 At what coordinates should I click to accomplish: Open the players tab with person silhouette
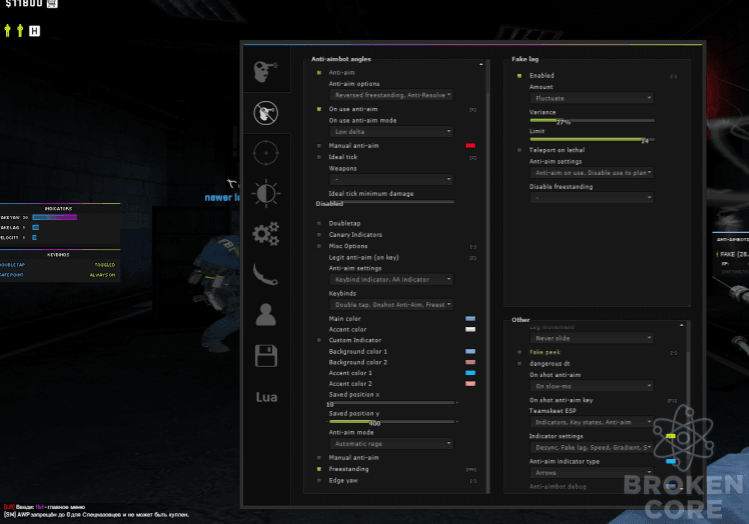(x=266, y=315)
